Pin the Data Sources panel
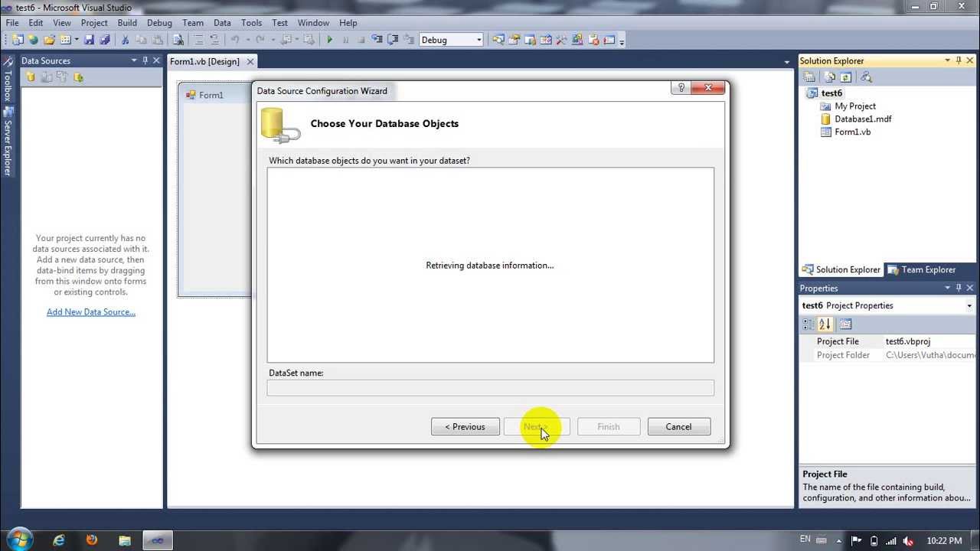Viewport: 980px width, 551px height. pyautogui.click(x=145, y=60)
